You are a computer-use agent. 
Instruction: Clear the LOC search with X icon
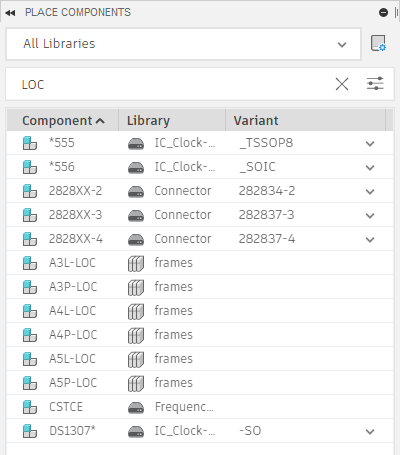[x=342, y=84]
